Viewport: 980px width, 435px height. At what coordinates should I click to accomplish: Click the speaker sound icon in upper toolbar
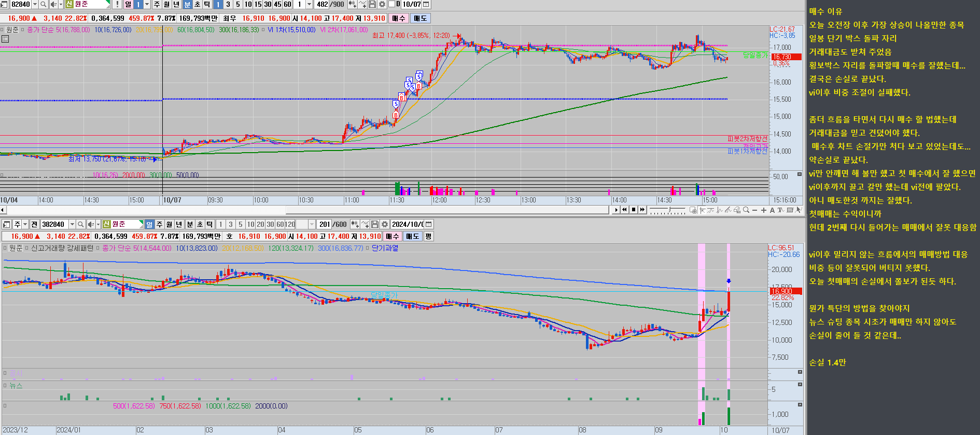tap(53, 4)
